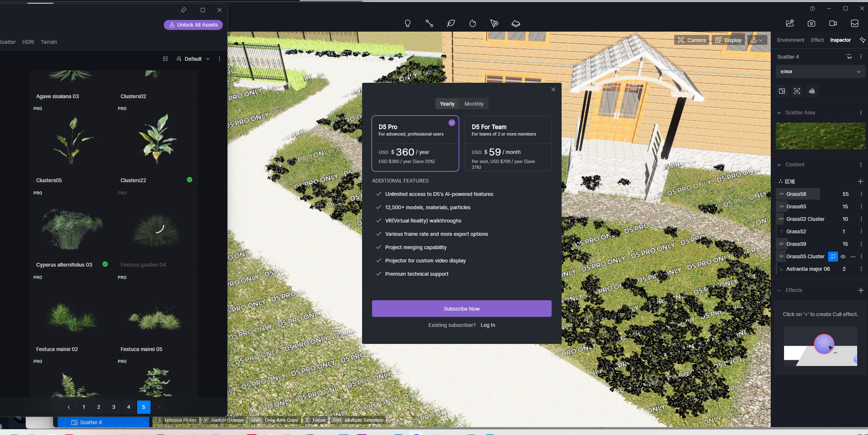Open the flame particle effects tool
Image resolution: width=868 pixels, height=435 pixels.
click(x=472, y=24)
